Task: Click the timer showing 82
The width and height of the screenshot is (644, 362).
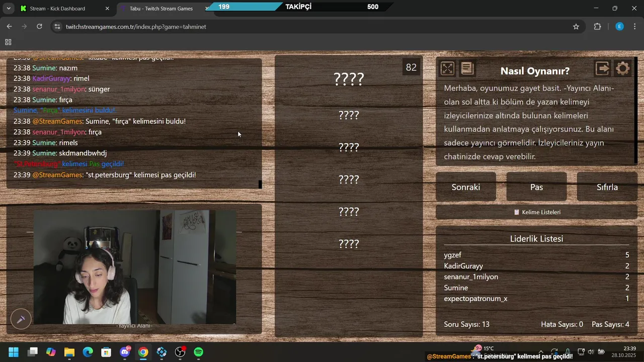Action: tap(411, 67)
